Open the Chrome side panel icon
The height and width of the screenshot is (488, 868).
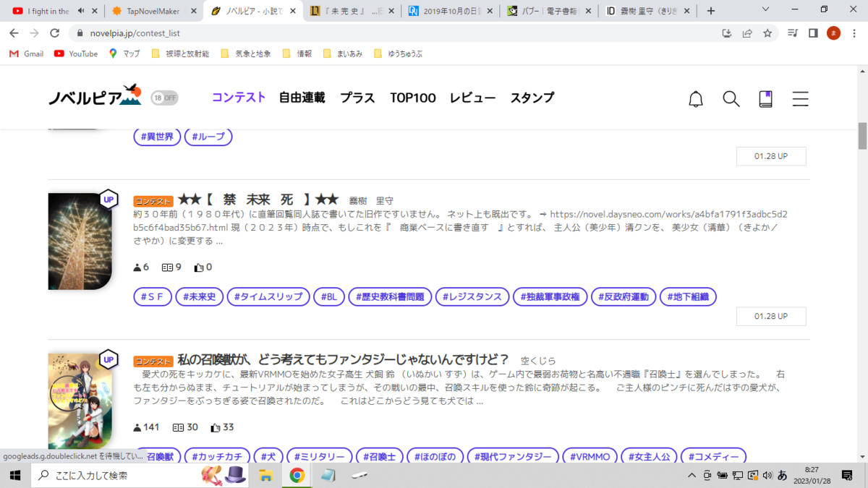[813, 33]
